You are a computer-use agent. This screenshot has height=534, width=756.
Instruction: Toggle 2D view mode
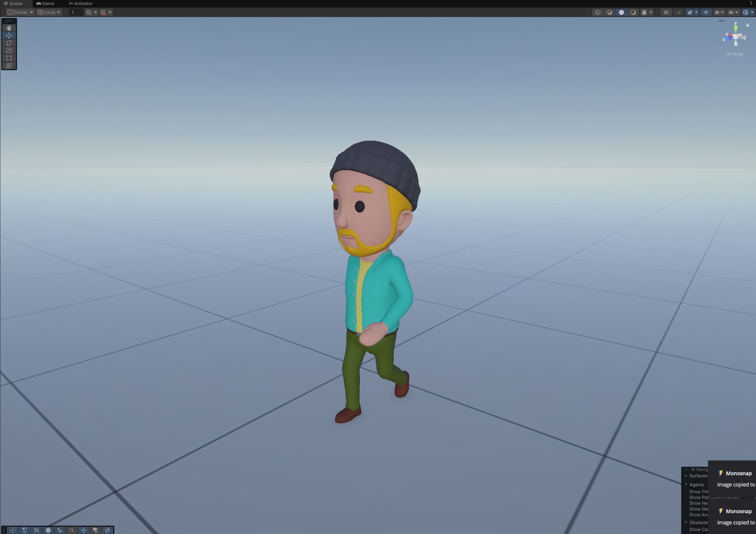(666, 12)
